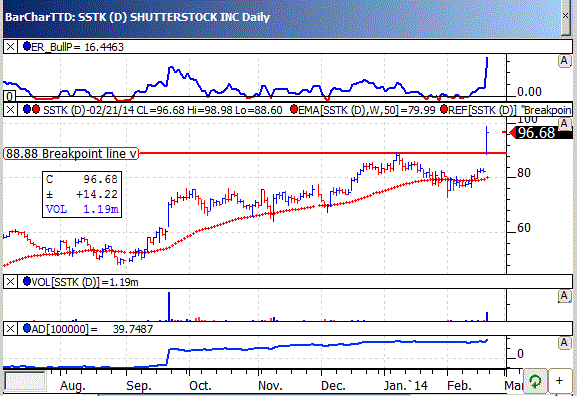Screen dimensions: 577x396
Task: Click the C/VOL data info box
Action: [x=82, y=194]
